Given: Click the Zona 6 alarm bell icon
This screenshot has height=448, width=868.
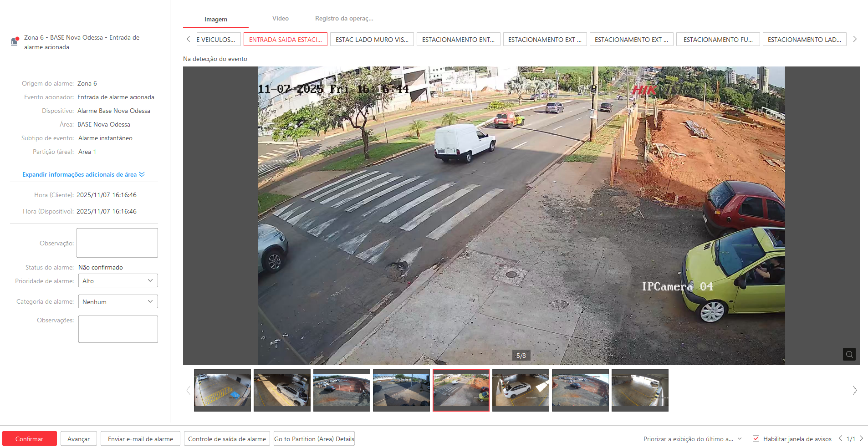Looking at the screenshot, I should point(15,41).
